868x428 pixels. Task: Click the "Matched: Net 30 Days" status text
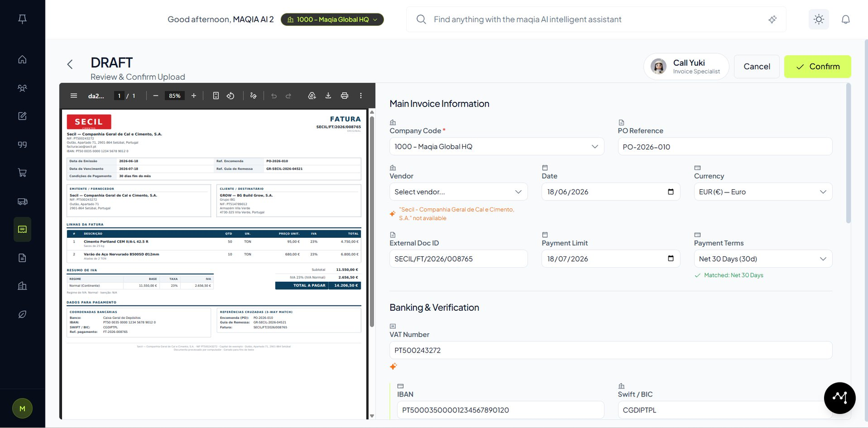[734, 275]
